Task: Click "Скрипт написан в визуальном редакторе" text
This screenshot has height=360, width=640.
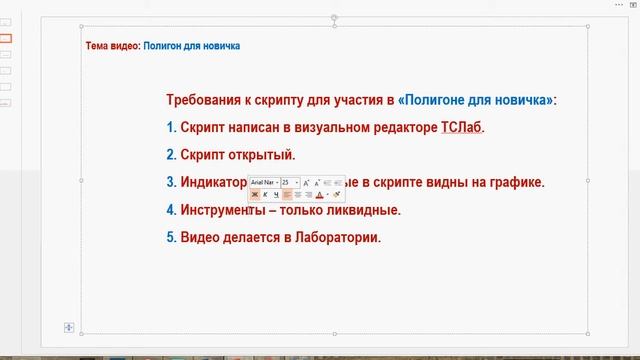Action: 309,127
